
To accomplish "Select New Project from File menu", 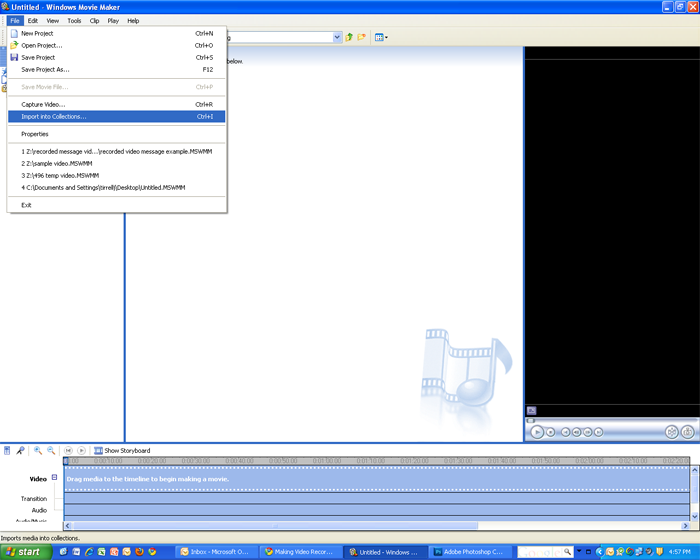I will (x=117, y=33).
